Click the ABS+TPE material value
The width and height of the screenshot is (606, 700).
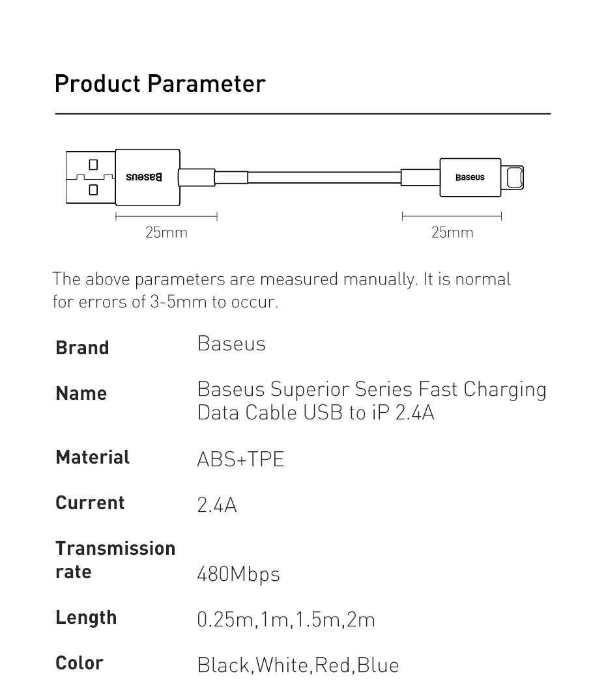(x=240, y=460)
